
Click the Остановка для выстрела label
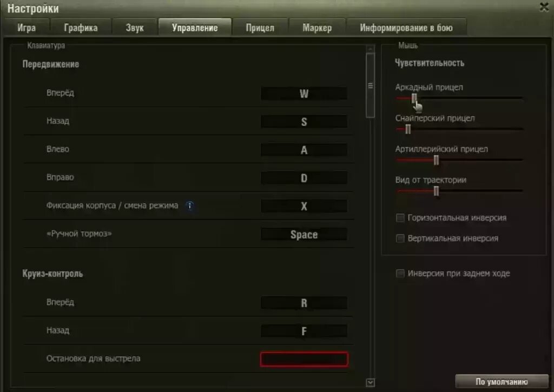click(x=93, y=358)
